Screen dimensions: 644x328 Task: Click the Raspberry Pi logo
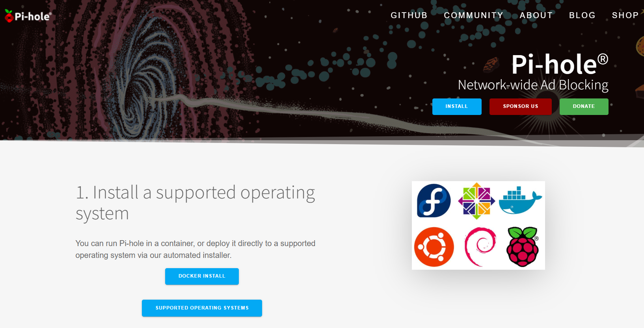click(523, 247)
